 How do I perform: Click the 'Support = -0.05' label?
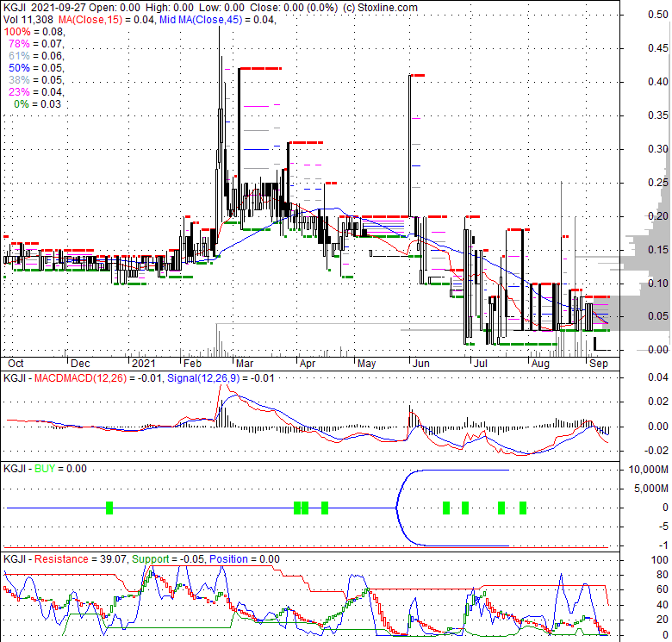168,559
